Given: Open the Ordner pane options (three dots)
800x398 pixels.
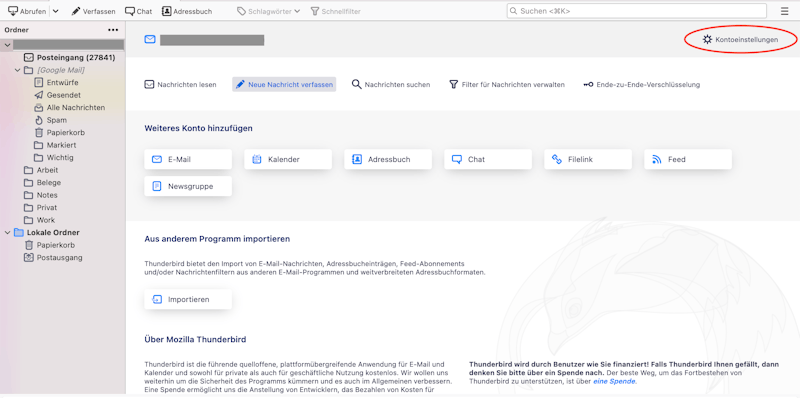Looking at the screenshot, I should coord(113,30).
